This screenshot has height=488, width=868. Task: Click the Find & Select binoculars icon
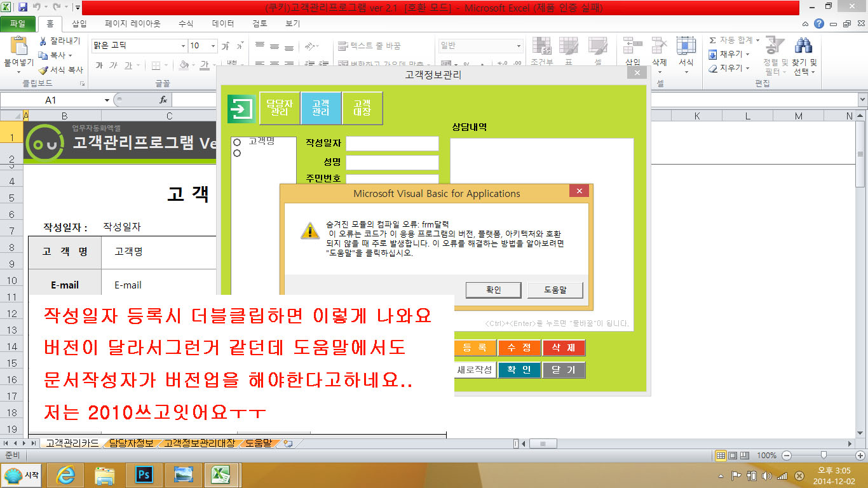click(804, 46)
